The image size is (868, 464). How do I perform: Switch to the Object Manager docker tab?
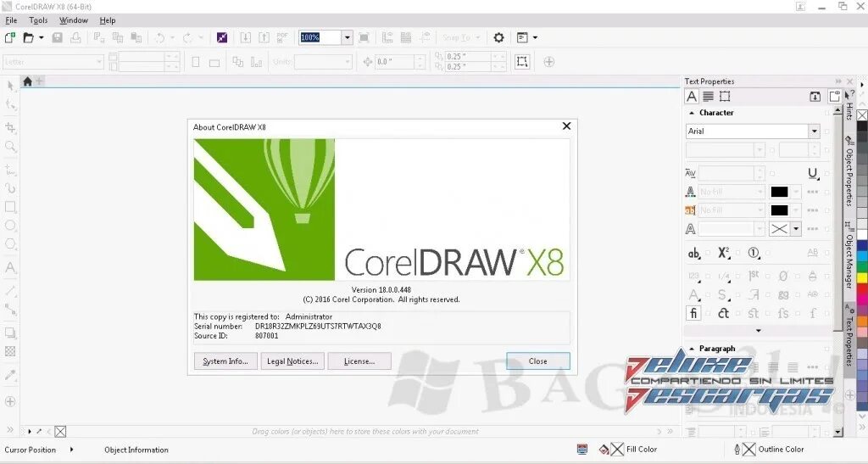click(849, 255)
